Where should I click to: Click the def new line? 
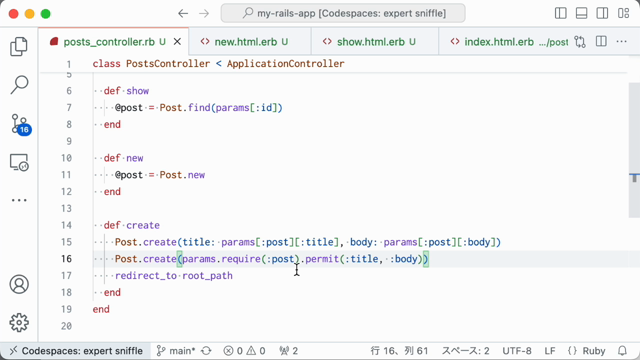click(123, 158)
